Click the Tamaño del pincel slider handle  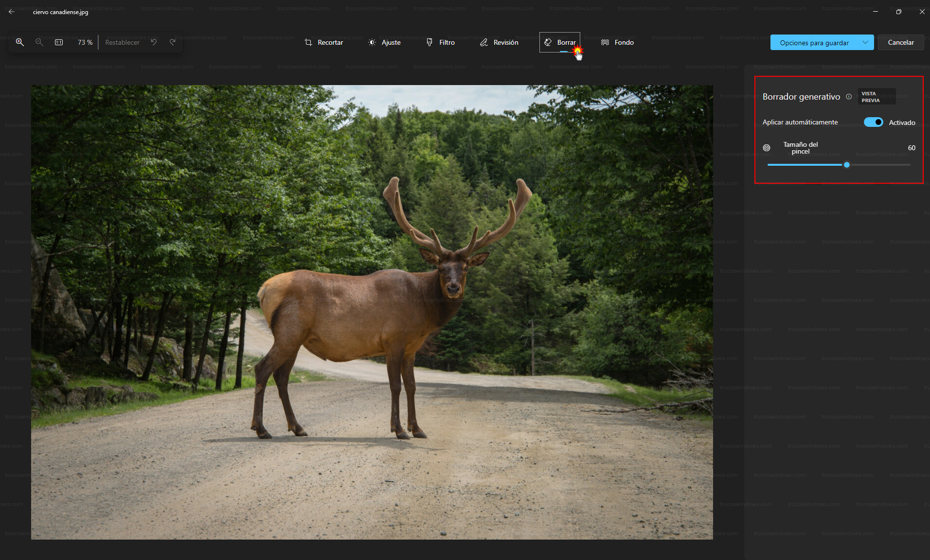click(847, 165)
